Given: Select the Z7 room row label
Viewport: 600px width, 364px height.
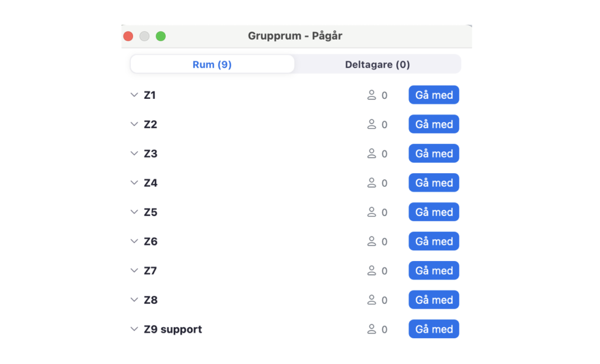Looking at the screenshot, I should coord(151,270).
